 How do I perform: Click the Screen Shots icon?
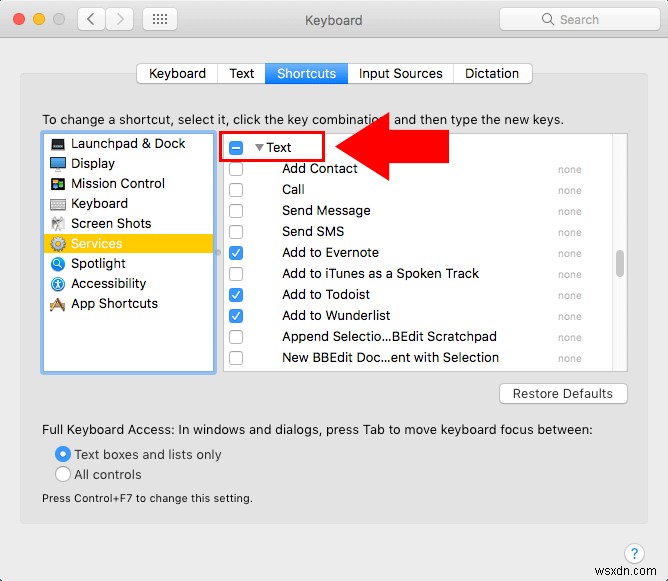58,224
